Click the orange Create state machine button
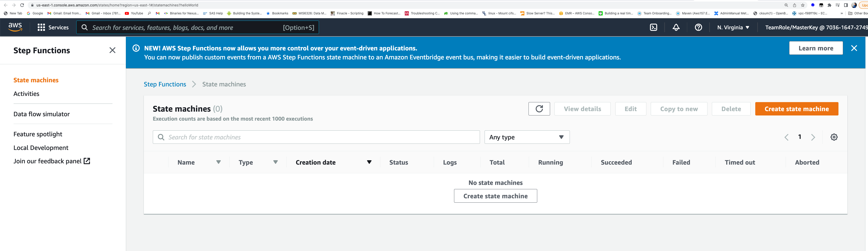The image size is (868, 251). point(797,109)
